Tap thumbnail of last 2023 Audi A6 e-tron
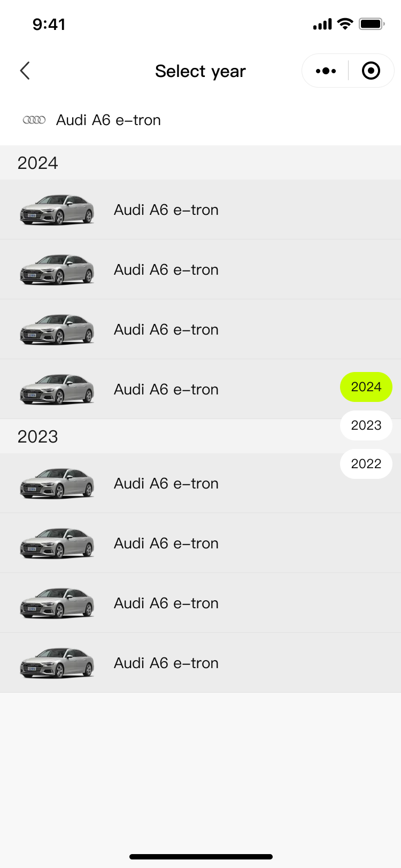The image size is (401, 868). (x=57, y=663)
